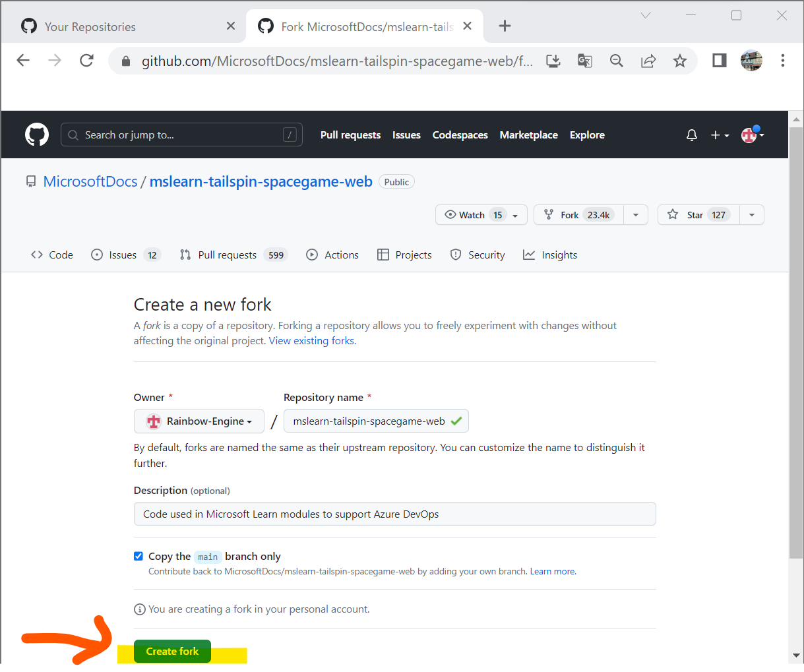Viewport: 804px width, 672px height.
Task: Open Explore in the top nav
Action: 587,135
